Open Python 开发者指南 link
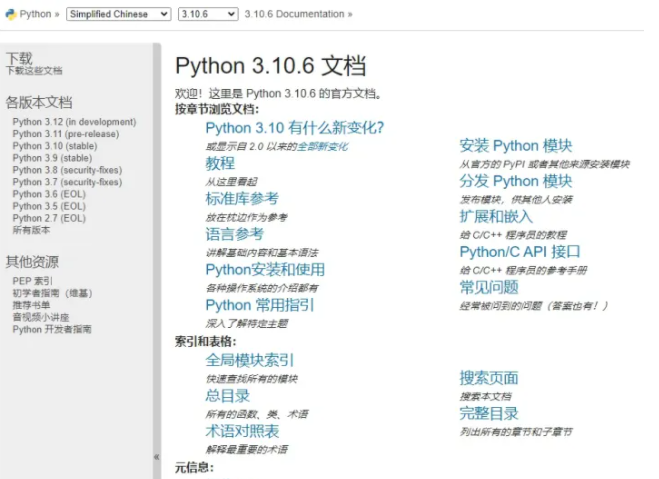Viewport: 659px width, 479px height. click(52, 329)
